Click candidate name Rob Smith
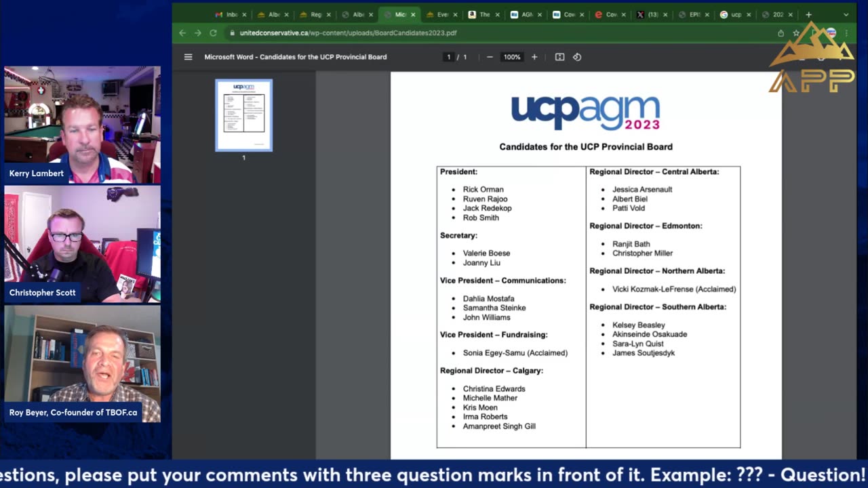The height and width of the screenshot is (488, 868). click(x=481, y=218)
